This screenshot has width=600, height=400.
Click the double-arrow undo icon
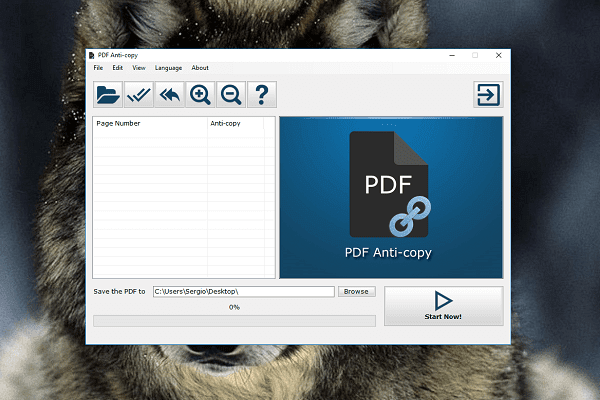[x=169, y=95]
